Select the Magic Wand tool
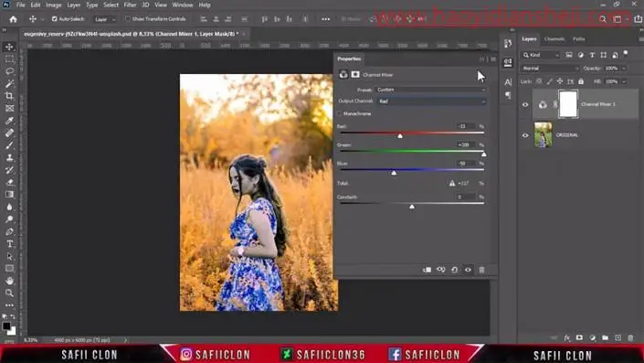Screen dimensions: 644x363 [x=9, y=84]
